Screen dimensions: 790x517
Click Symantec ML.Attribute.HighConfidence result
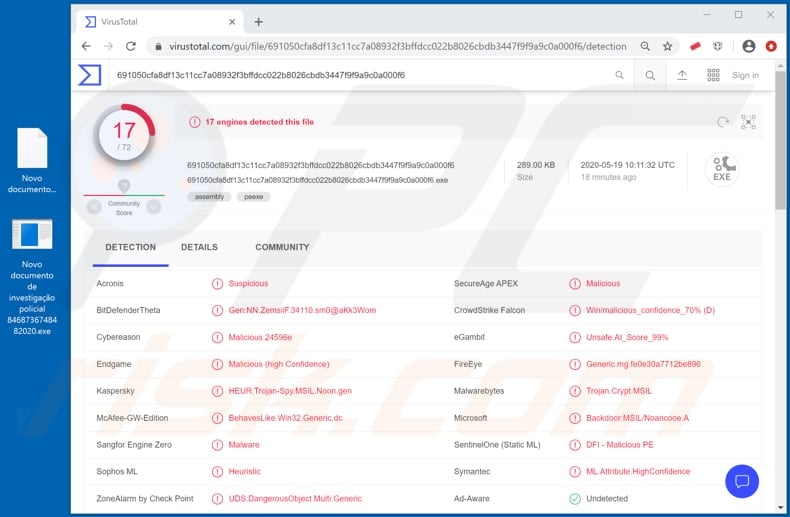638,472
